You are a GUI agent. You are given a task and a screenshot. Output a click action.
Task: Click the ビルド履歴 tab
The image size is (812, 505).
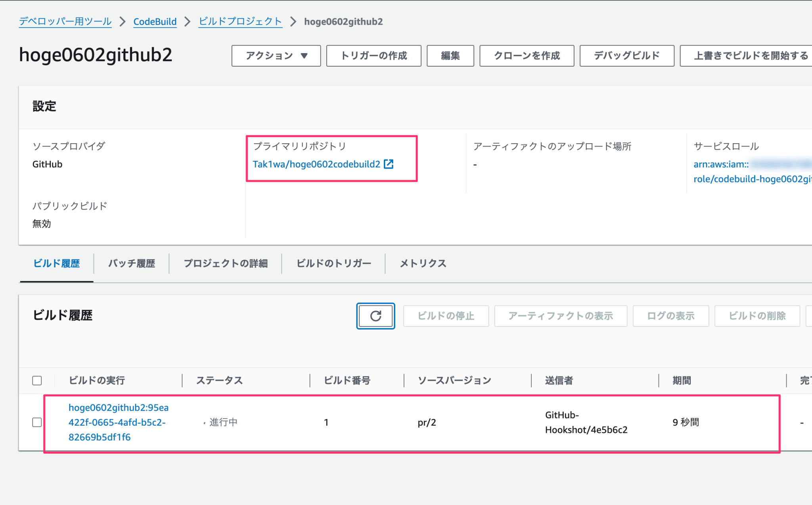[x=56, y=263]
